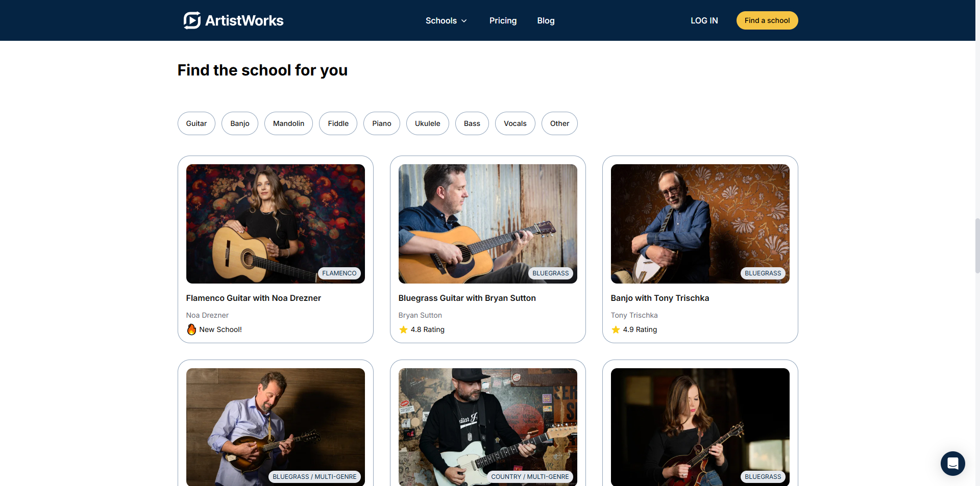Open Bluegrass Guitar with Bryan Sutton title
The image size is (980, 486).
pyautogui.click(x=467, y=298)
